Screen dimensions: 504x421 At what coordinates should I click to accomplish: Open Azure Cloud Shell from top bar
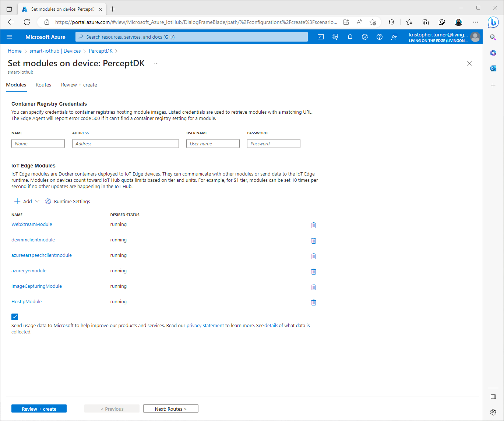point(321,37)
